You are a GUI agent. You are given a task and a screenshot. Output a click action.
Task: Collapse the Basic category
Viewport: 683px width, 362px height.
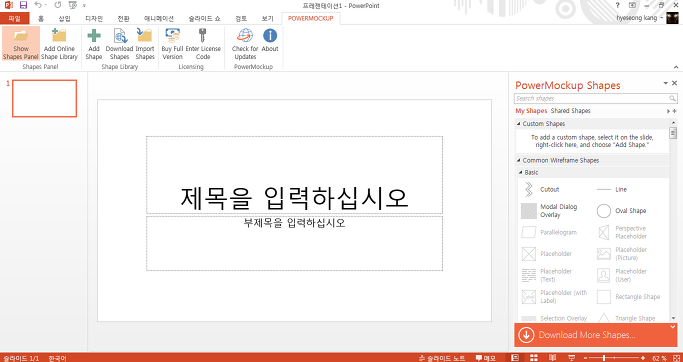520,173
